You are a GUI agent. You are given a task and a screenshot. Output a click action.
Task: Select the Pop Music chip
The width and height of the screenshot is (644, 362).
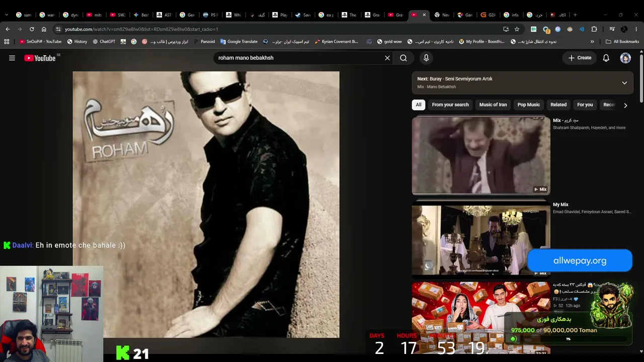[x=529, y=105]
